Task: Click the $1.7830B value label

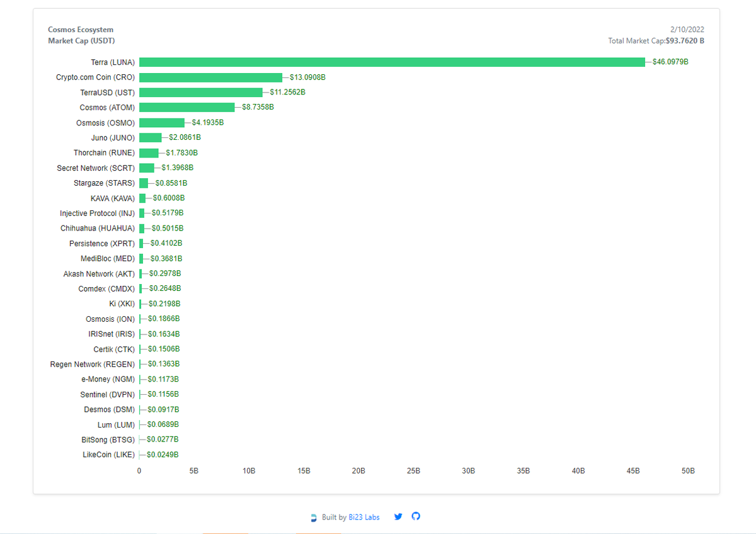Action: coord(182,153)
